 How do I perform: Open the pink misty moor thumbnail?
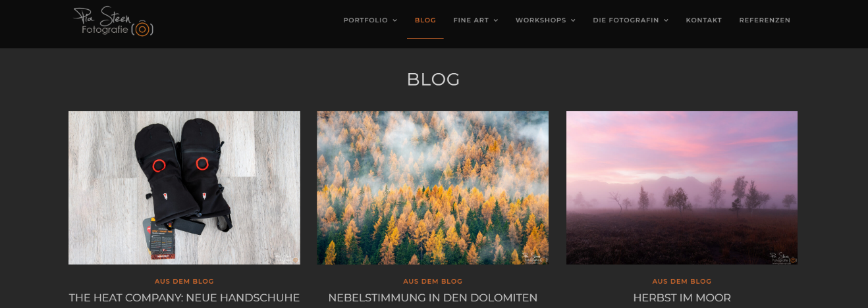[682, 188]
